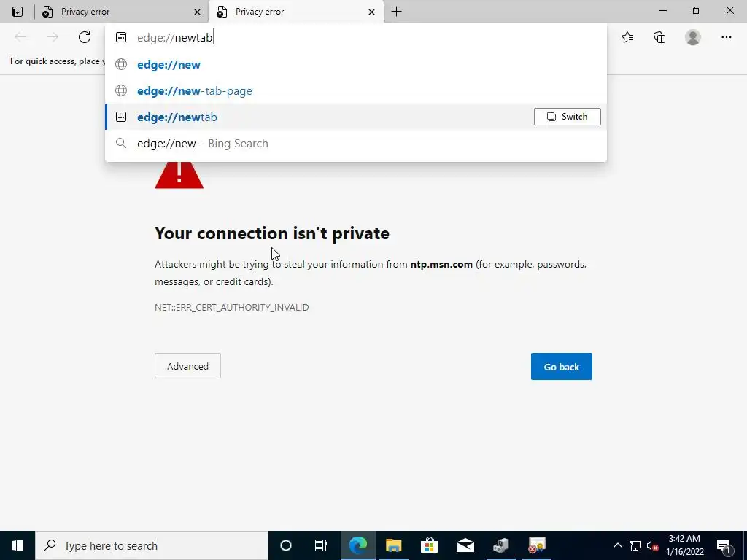Open the profile avatar icon
747x560 pixels.
point(693,37)
